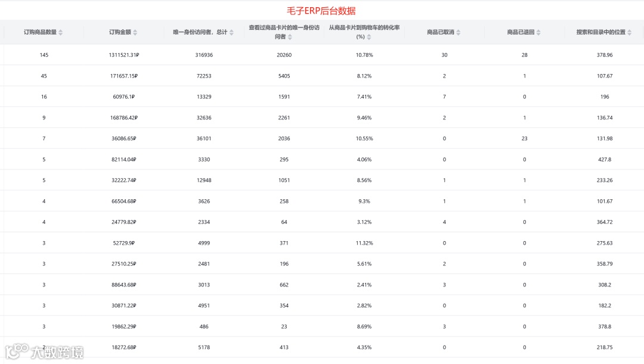Sort by 订购金额 column arrows
The image size is (644, 364).
click(135, 32)
